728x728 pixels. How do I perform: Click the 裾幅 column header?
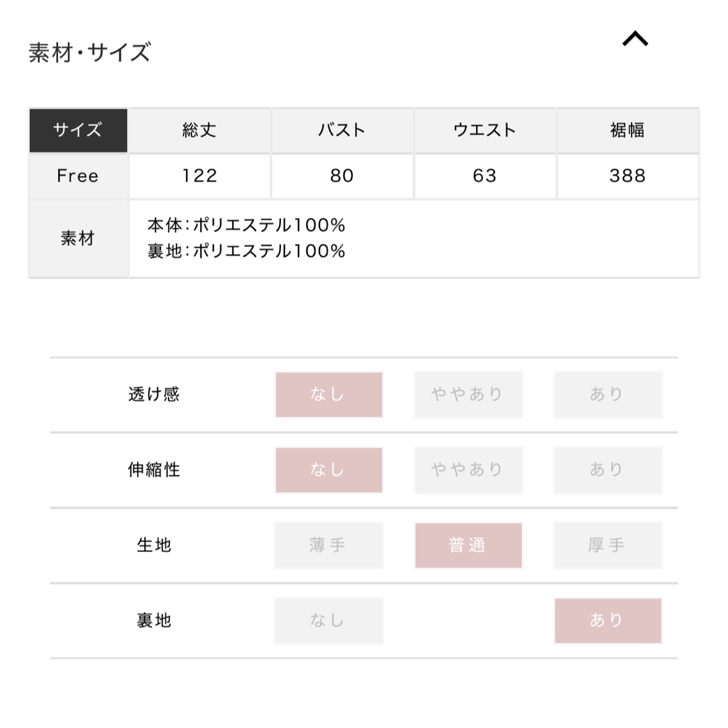pyautogui.click(x=628, y=131)
